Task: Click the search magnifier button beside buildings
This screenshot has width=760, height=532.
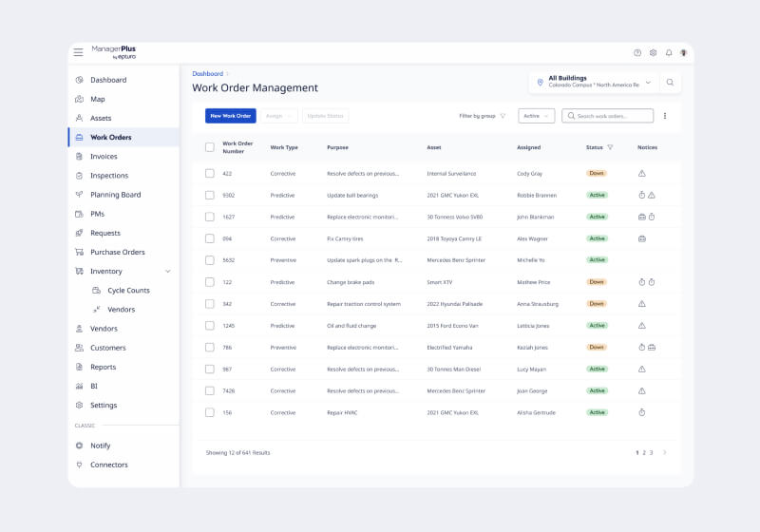Action: tap(670, 83)
